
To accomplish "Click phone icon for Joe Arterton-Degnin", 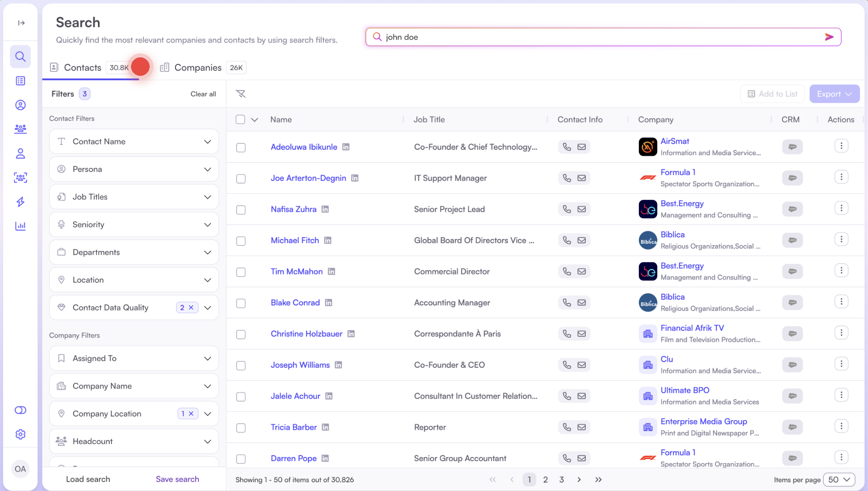I will (x=567, y=178).
